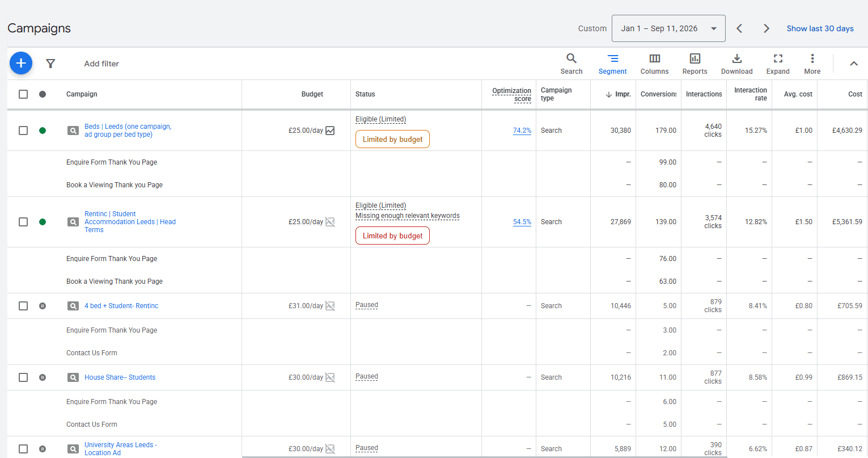
Task: Click the search campaign icon for Beds | Leeds
Action: [73, 131]
